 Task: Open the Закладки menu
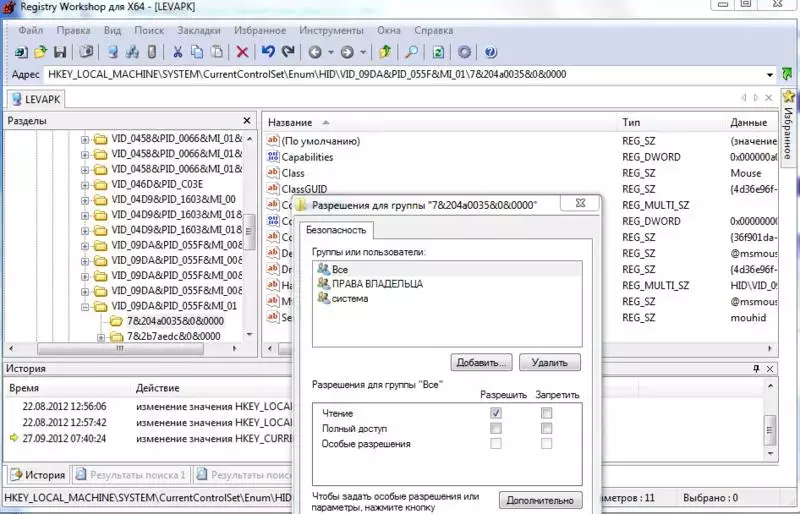tap(198, 31)
